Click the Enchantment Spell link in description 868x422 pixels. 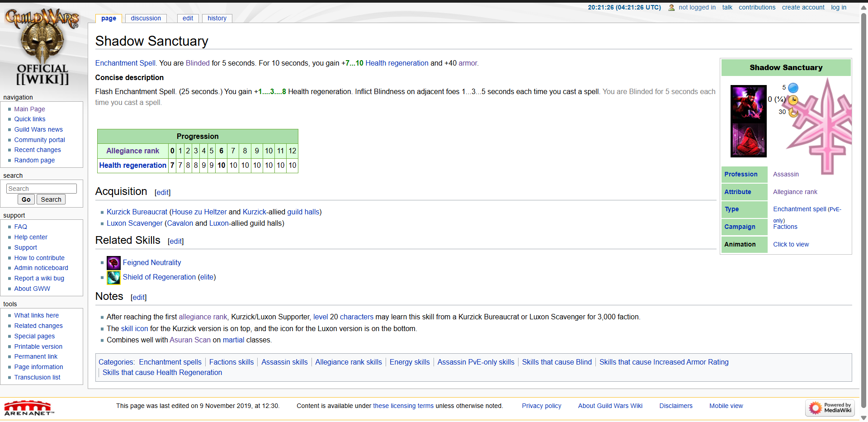coord(125,63)
